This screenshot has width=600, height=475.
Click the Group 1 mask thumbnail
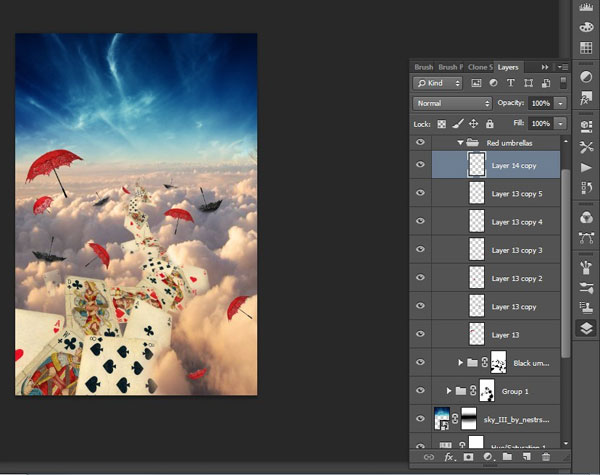[487, 390]
